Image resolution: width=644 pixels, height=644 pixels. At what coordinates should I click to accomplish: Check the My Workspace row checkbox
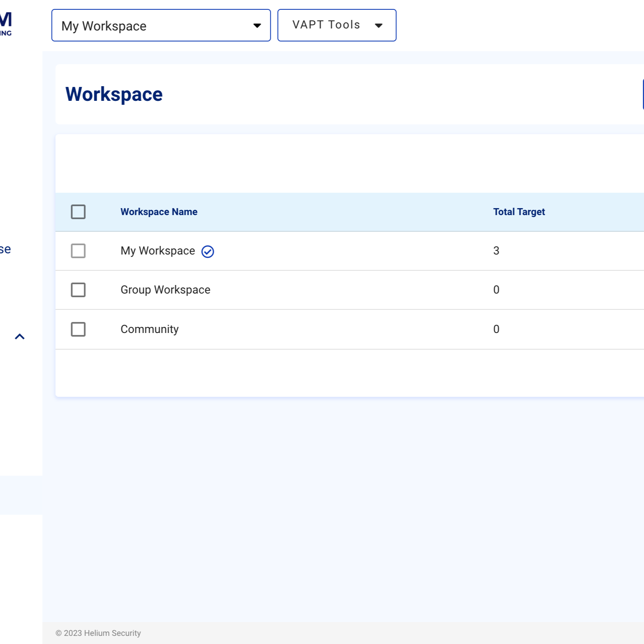click(78, 251)
